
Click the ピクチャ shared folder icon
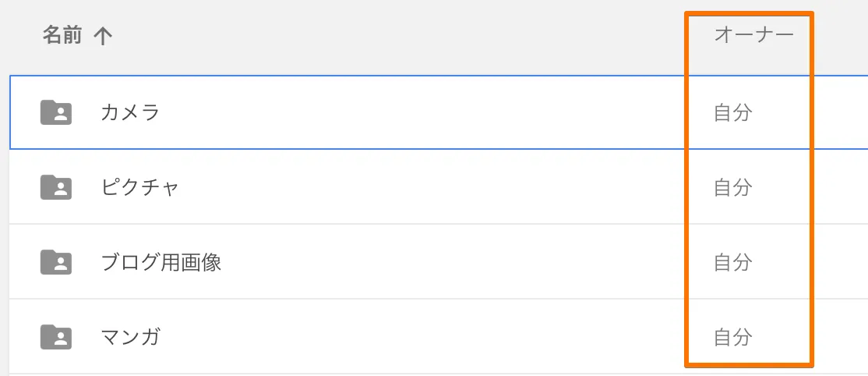[56, 187]
